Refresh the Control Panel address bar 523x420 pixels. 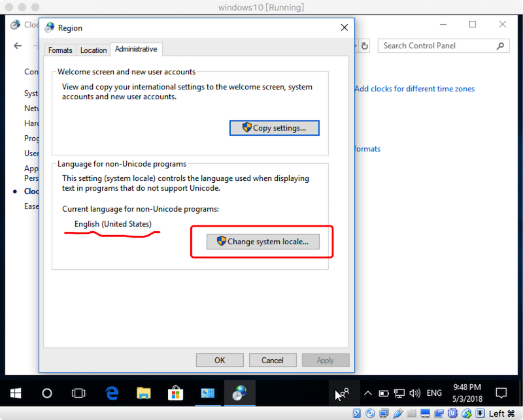pos(365,46)
